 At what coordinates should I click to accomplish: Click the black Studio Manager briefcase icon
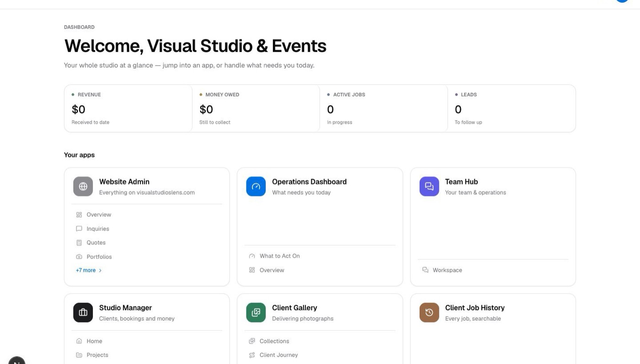83,312
